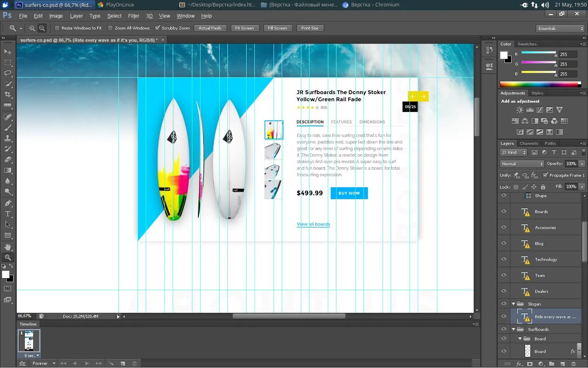Enable Zoom All Windows checkbox
This screenshot has width=588, height=368.
tap(110, 28)
